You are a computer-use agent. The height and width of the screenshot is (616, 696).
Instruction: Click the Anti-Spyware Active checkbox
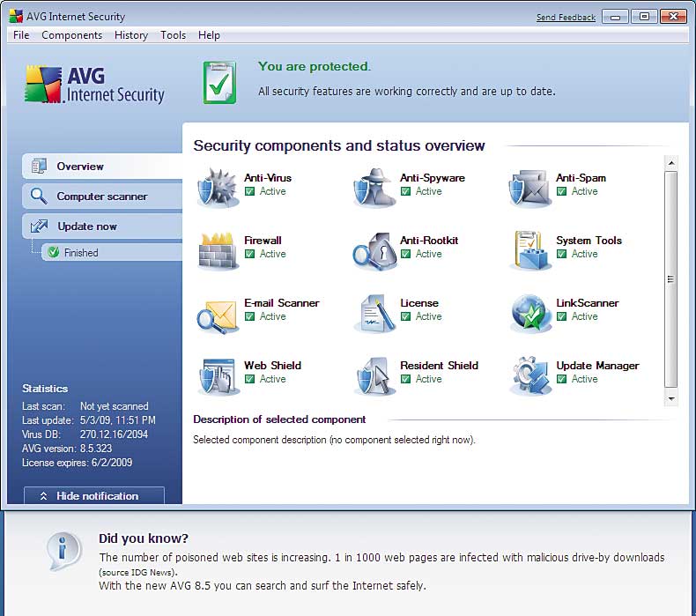(405, 191)
